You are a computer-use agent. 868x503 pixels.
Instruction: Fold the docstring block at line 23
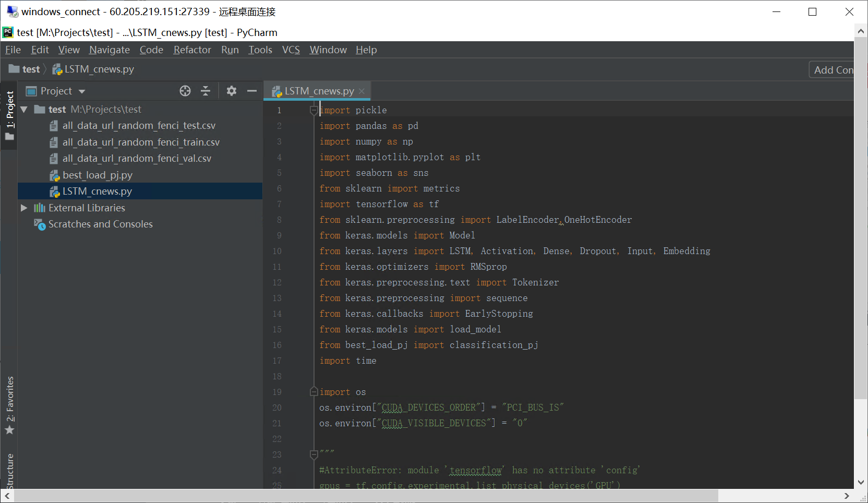click(314, 454)
